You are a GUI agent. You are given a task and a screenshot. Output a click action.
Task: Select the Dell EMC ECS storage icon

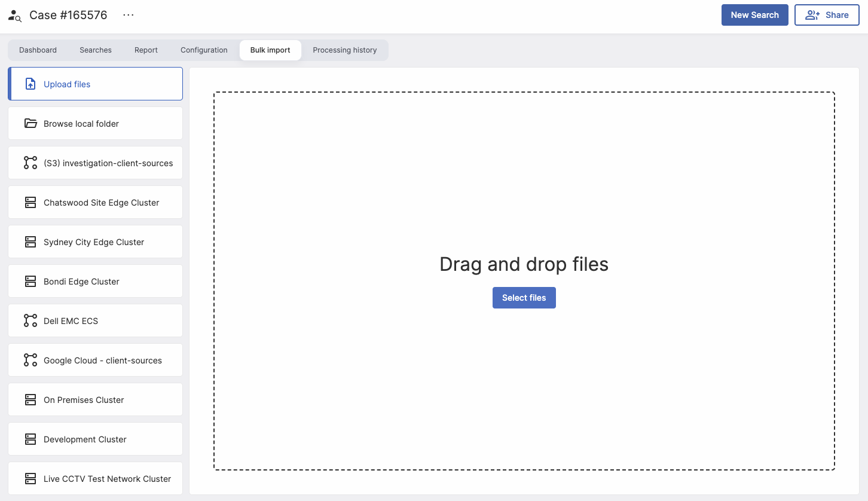coord(30,320)
